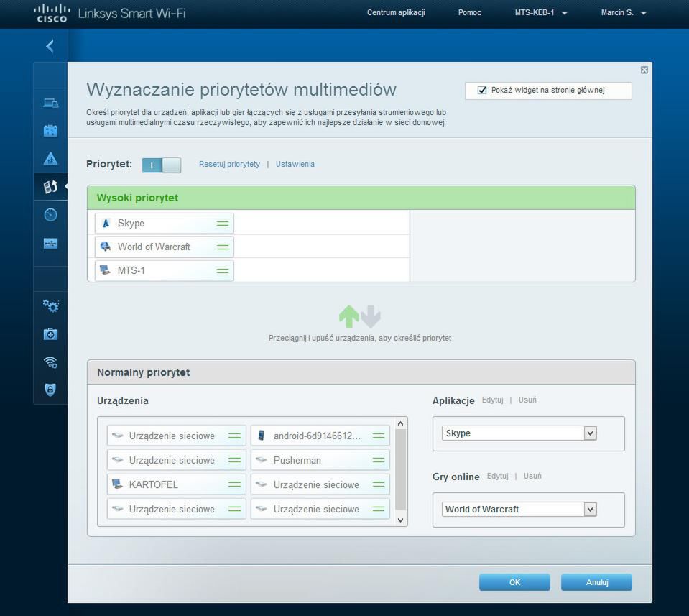The height and width of the screenshot is (616, 689).
Task: Open the speed test gauge icon
Action: [50, 215]
